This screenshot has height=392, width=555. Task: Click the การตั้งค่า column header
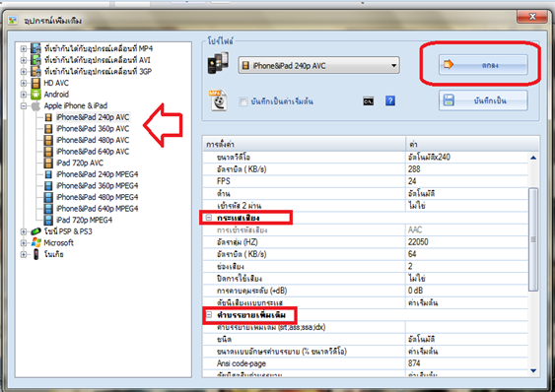tap(304, 144)
